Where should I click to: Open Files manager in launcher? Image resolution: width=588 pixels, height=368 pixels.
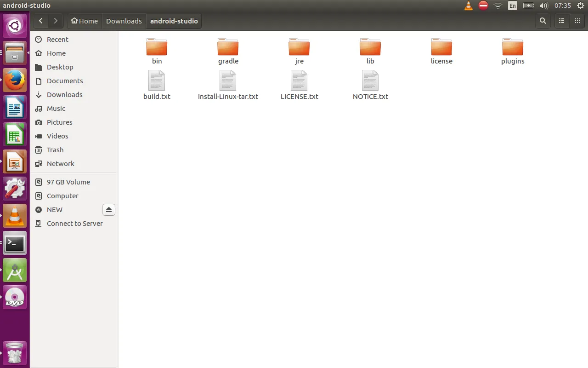15,53
